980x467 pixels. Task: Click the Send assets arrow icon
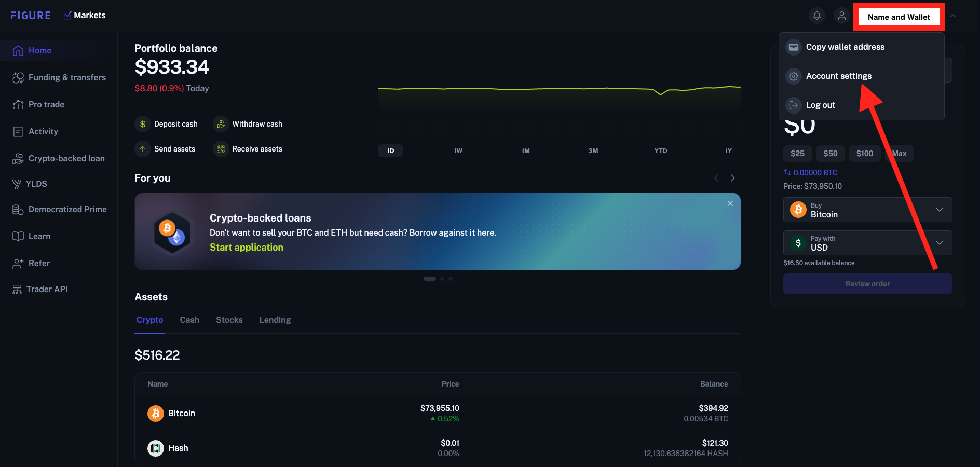click(143, 149)
